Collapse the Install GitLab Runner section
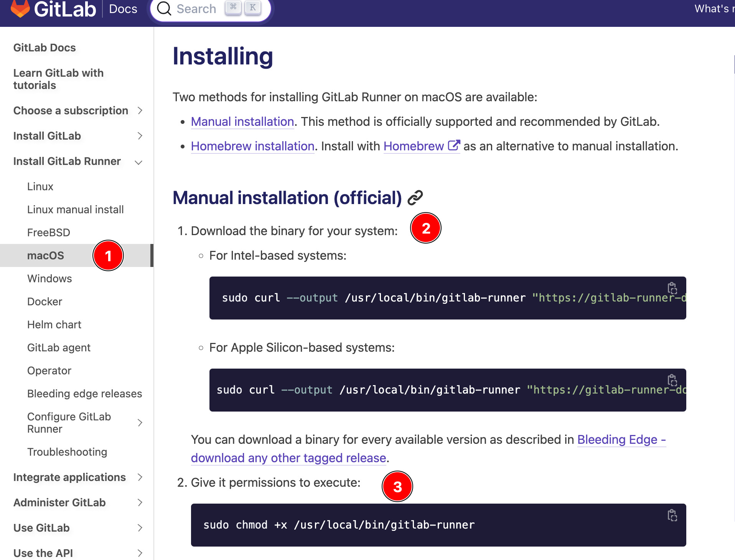Viewport: 735px width, 560px height. [139, 162]
